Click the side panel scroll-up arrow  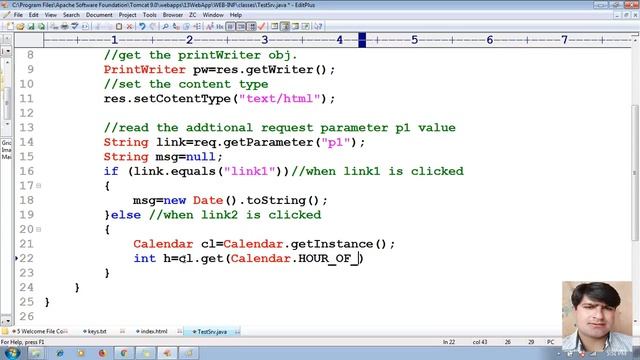click(x=7, y=62)
